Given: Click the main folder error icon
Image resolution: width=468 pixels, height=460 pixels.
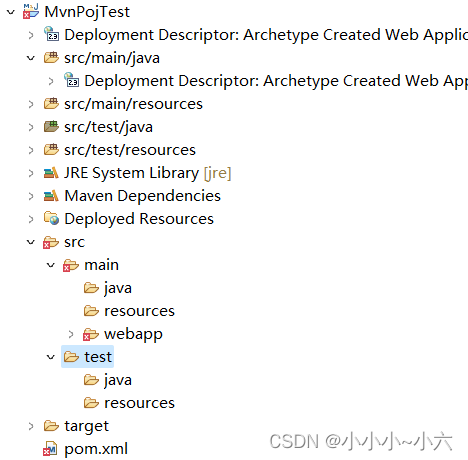Looking at the screenshot, I should pos(71,265).
